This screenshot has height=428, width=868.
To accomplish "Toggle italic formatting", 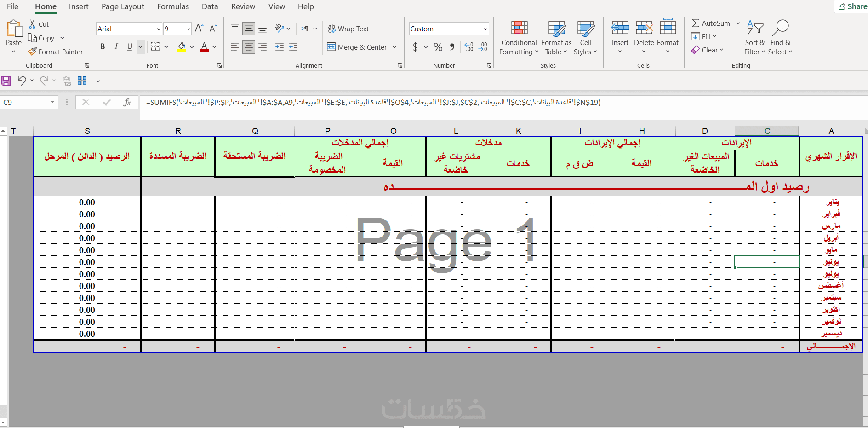I will [x=116, y=46].
